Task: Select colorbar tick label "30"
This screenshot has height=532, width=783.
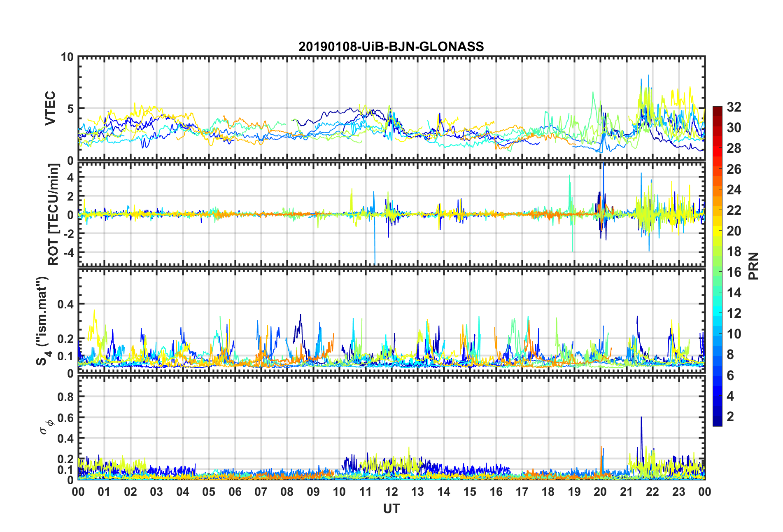Action: (x=734, y=128)
